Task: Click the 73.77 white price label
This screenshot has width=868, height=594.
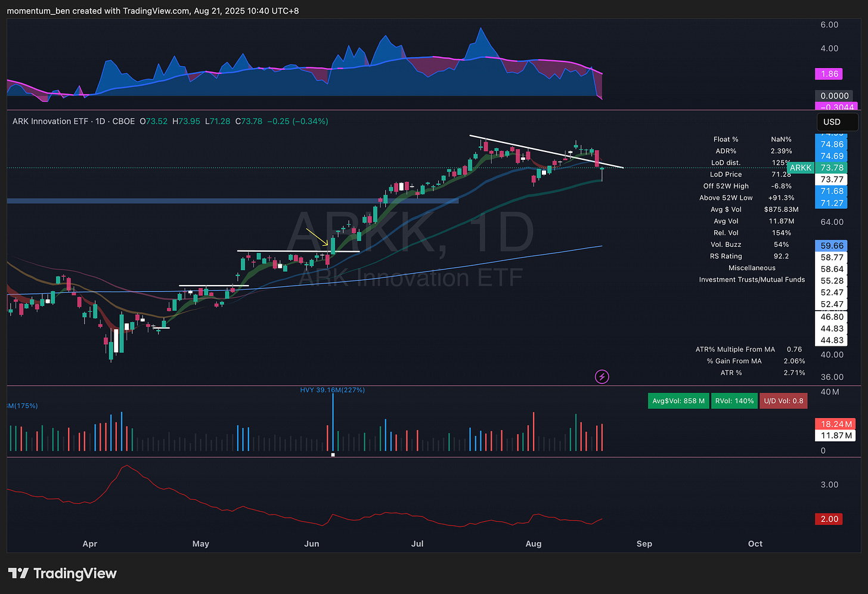Action: (832, 179)
